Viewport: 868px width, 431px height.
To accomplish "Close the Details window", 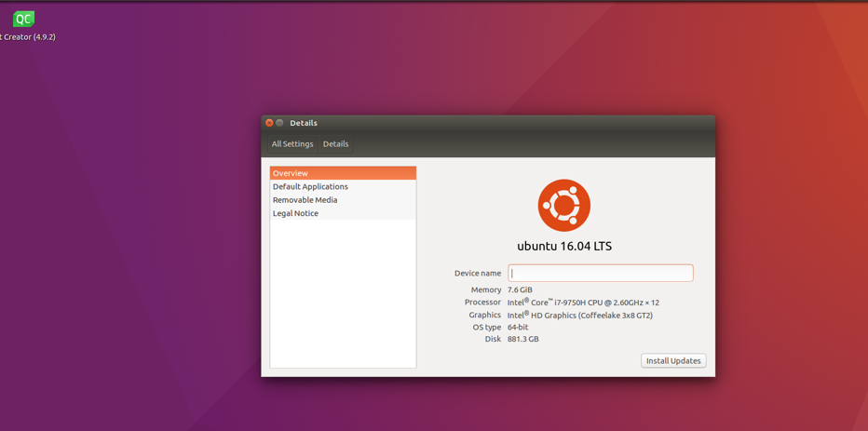I will 269,123.
